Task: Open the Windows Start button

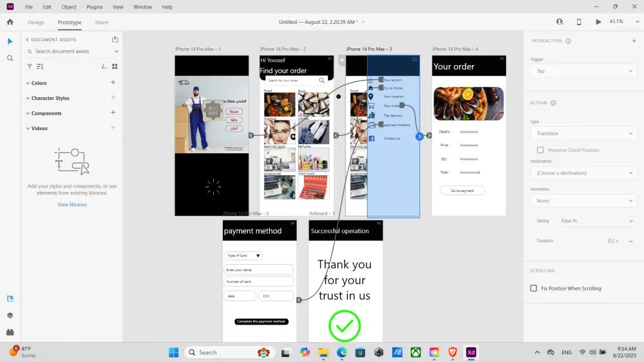Action: [174, 352]
